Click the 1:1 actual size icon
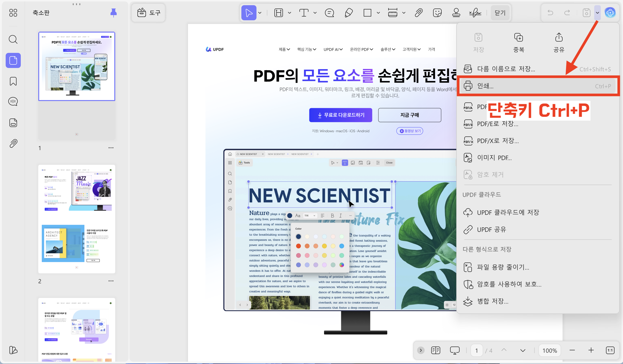The width and height of the screenshot is (623, 364). [x=610, y=350]
